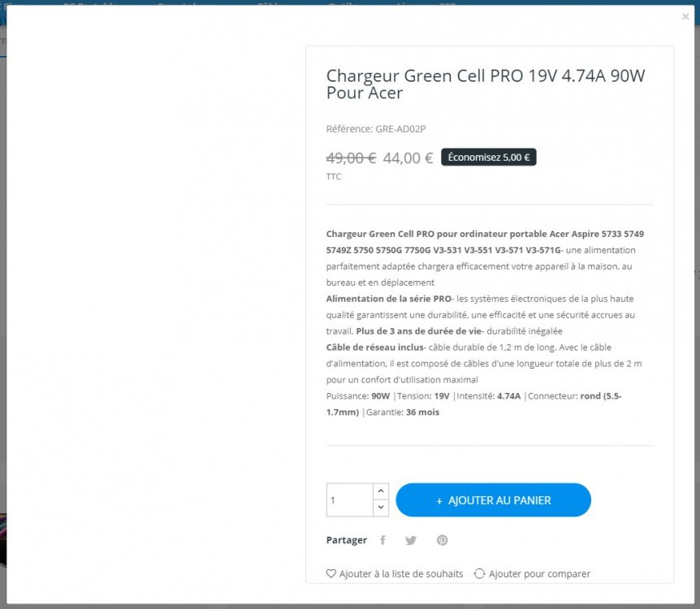The width and height of the screenshot is (700, 609).
Task: Click the compare circular arrows icon
Action: pos(479,574)
